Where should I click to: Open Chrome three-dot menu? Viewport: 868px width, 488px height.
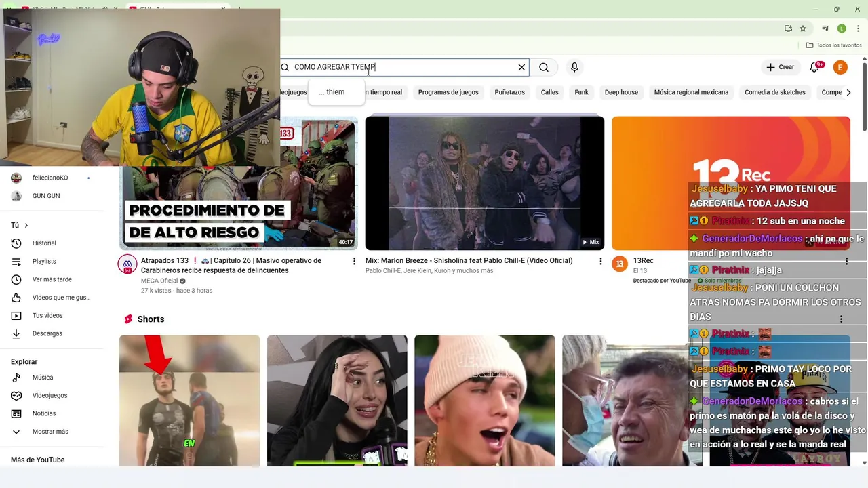click(x=858, y=28)
